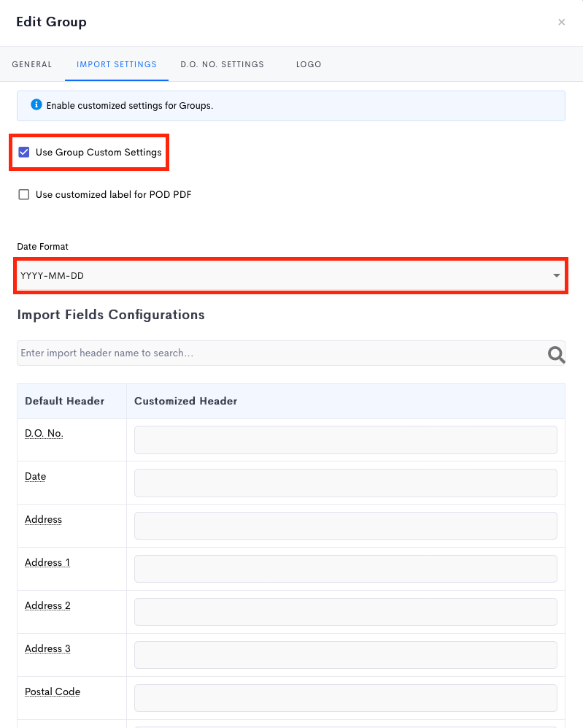This screenshot has width=583, height=728.
Task: Select the Import Settings tab
Action: click(x=117, y=64)
